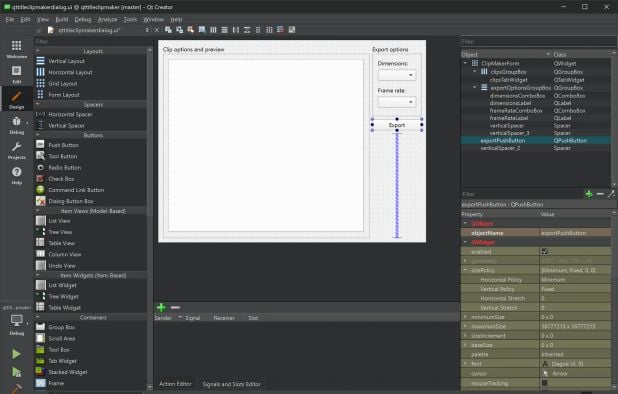Screen dimensions: 618x394
Task: Click Edit Widgets toolbar icon
Action: (x=168, y=30)
